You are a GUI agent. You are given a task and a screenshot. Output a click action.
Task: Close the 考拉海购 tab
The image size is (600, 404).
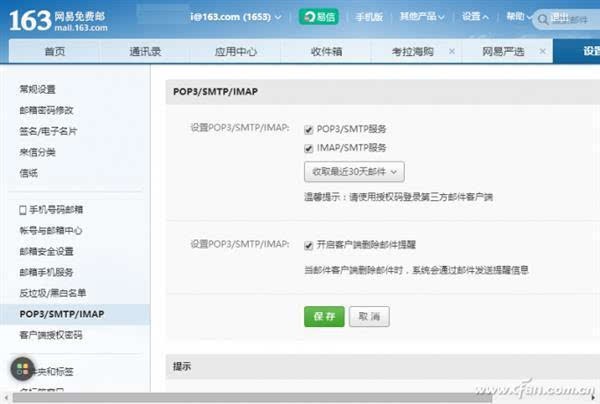point(452,51)
